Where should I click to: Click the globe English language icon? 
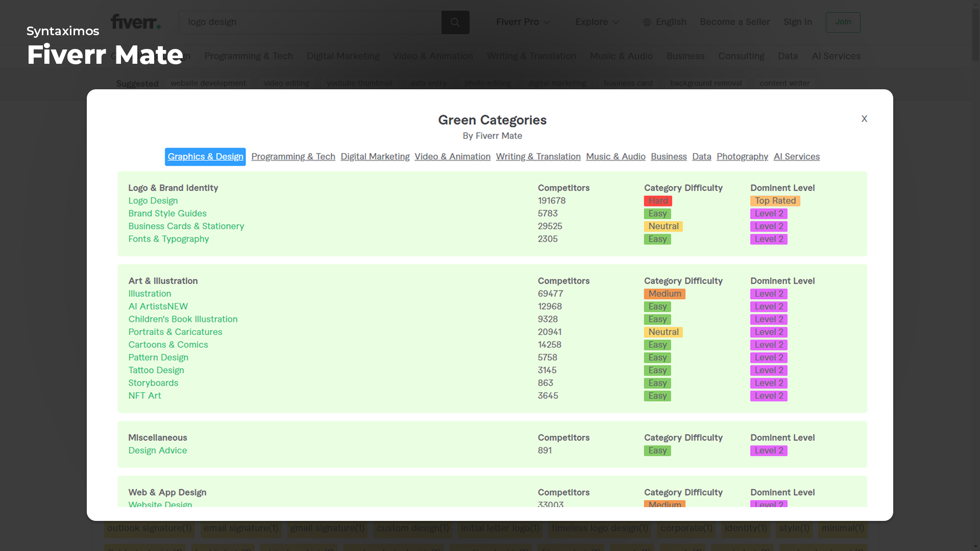click(x=647, y=22)
